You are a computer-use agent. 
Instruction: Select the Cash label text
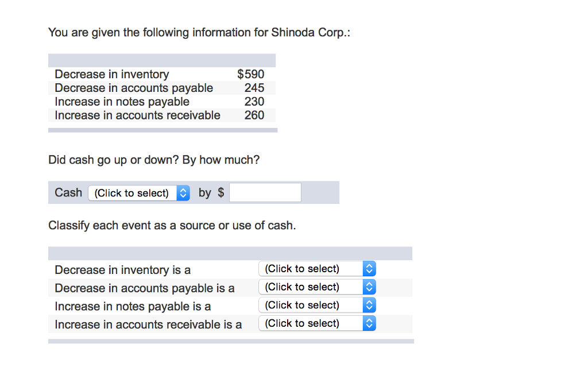click(x=68, y=192)
